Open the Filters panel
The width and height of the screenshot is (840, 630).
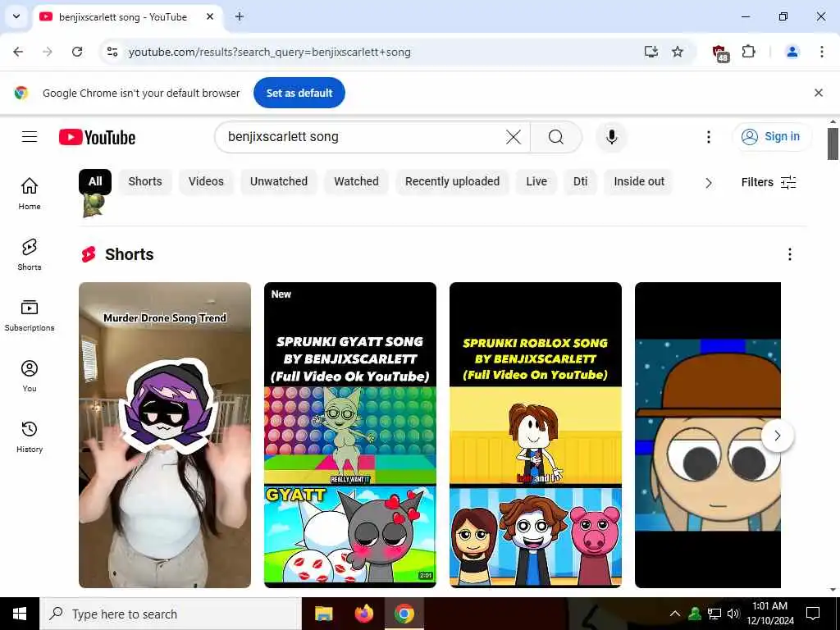click(768, 182)
